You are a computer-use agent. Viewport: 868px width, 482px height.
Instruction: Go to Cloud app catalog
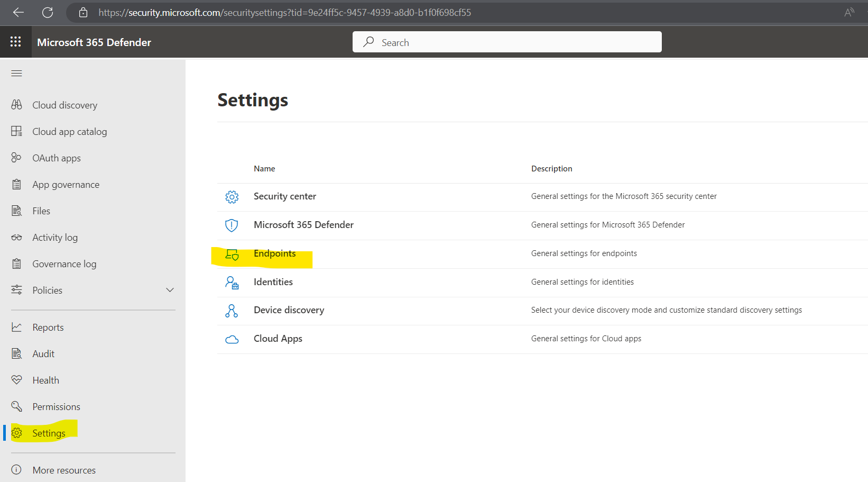pos(70,131)
